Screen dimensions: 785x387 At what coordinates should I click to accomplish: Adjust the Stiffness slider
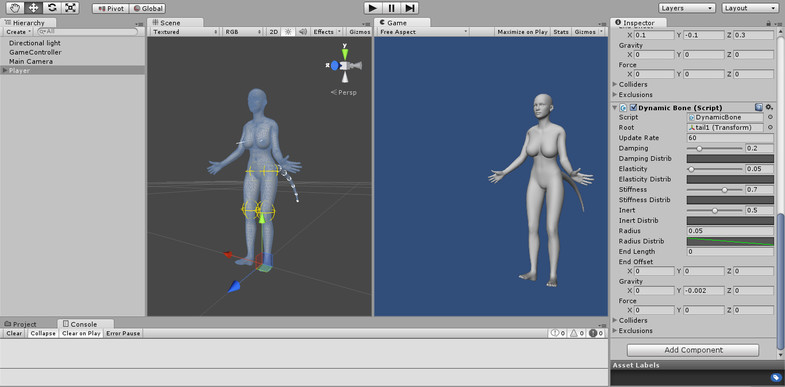click(x=714, y=190)
